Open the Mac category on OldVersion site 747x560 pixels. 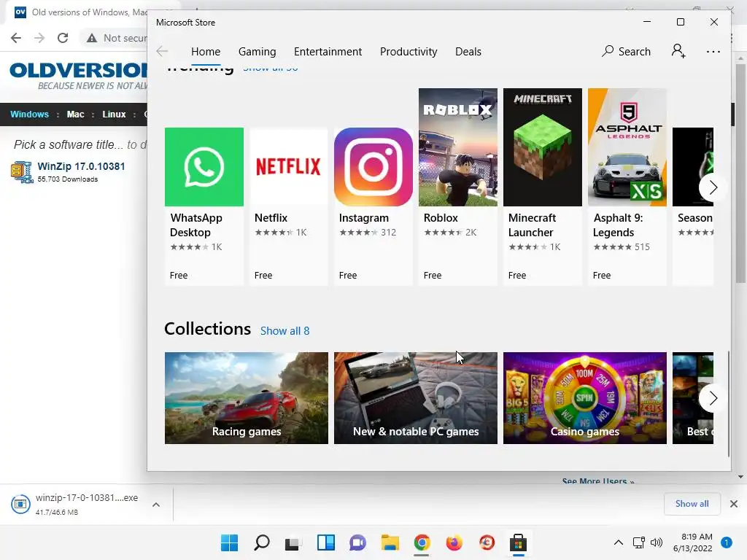pos(75,114)
